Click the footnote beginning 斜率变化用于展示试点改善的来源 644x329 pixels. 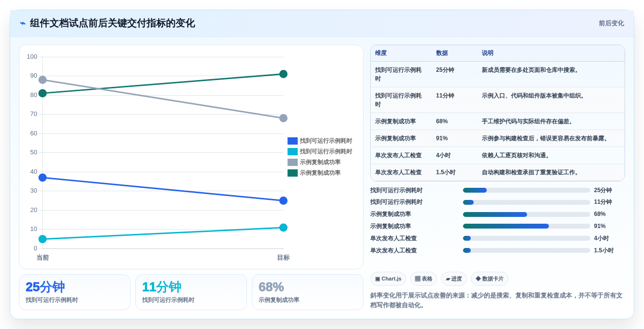(496, 300)
